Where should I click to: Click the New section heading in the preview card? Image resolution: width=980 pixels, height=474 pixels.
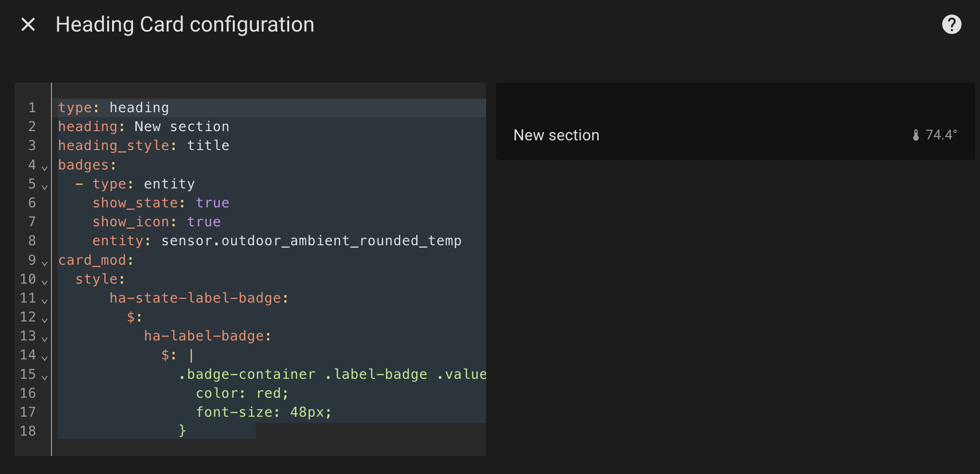[556, 135]
